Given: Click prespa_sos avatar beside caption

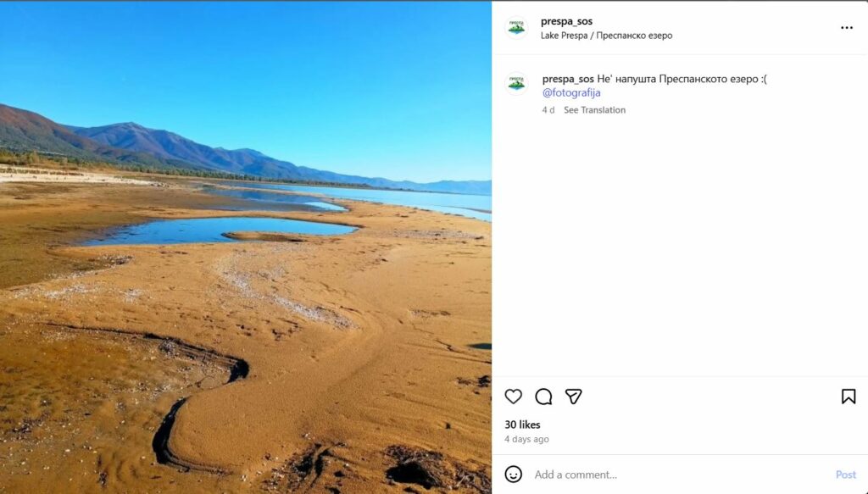Looking at the screenshot, I should (516, 83).
